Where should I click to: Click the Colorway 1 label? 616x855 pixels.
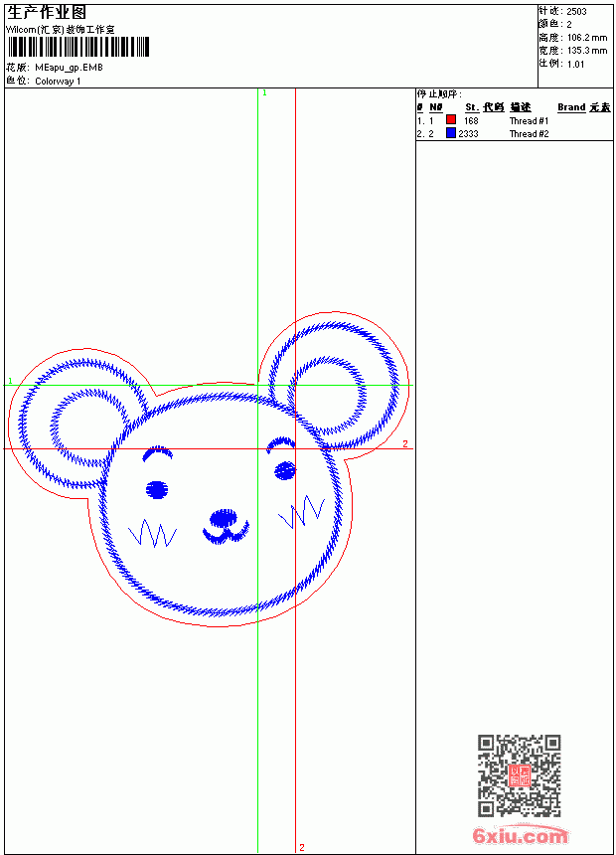[58, 82]
